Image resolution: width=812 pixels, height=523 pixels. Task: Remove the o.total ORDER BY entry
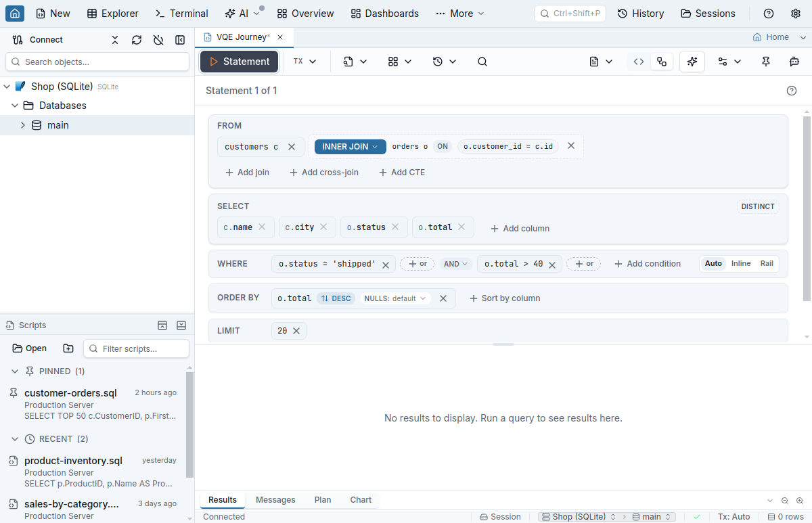[443, 298]
